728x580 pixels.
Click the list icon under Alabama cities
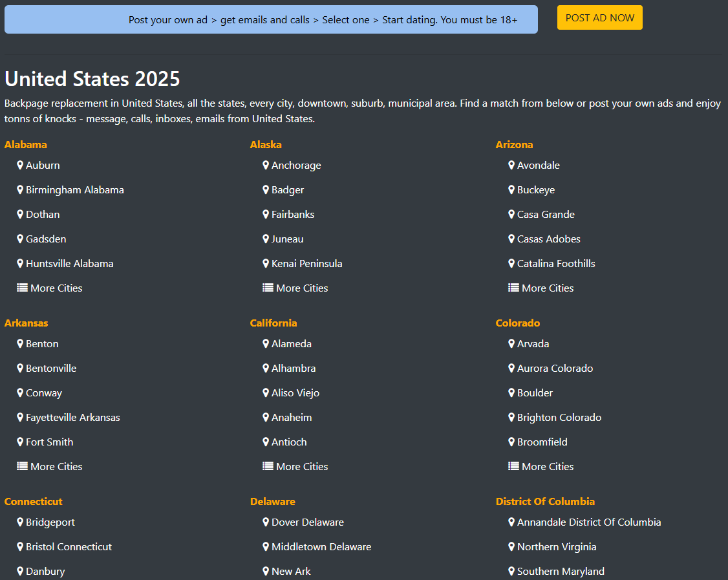click(22, 288)
